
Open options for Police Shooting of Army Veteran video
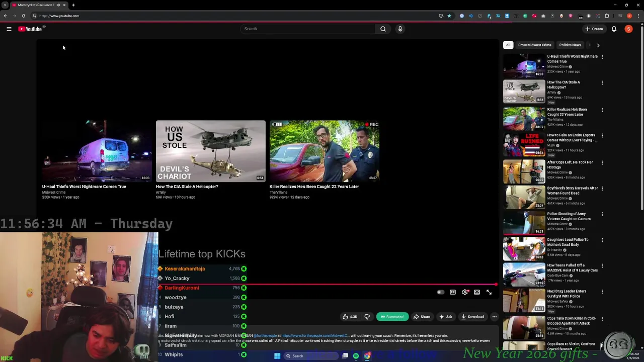pyautogui.click(x=602, y=215)
